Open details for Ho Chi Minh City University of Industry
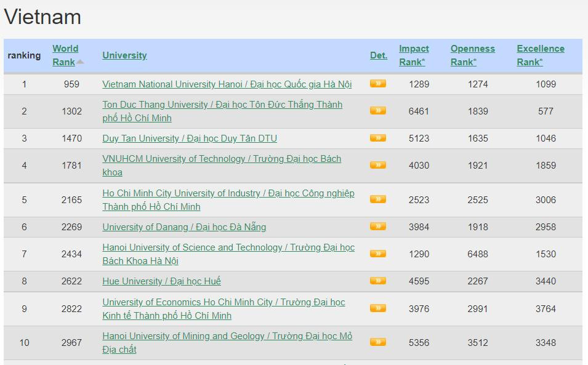This screenshot has width=588, height=365. click(377, 199)
